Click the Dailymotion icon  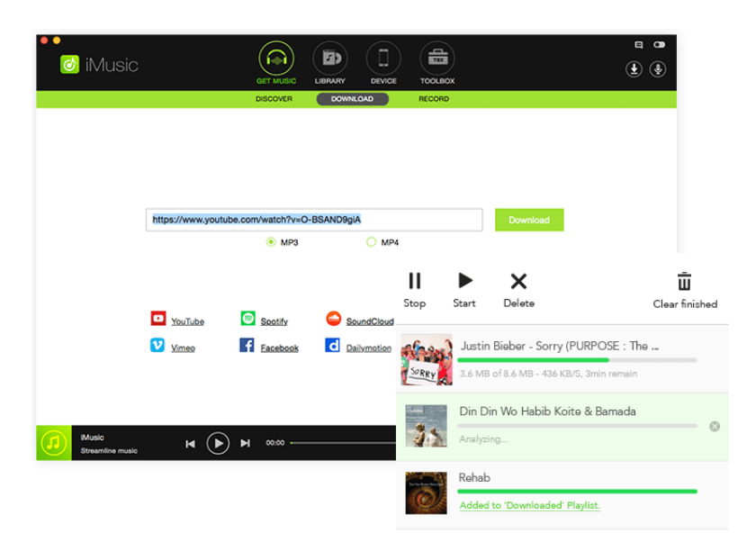point(333,346)
